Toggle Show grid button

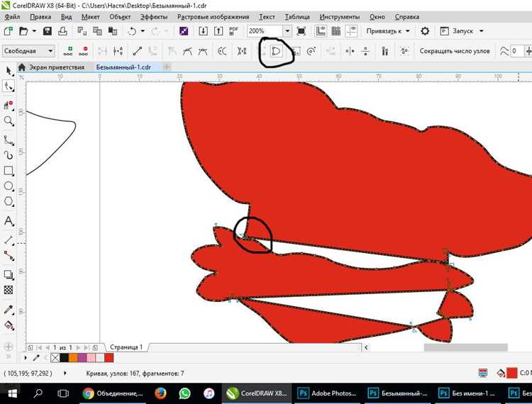pyautogui.click(x=336, y=31)
